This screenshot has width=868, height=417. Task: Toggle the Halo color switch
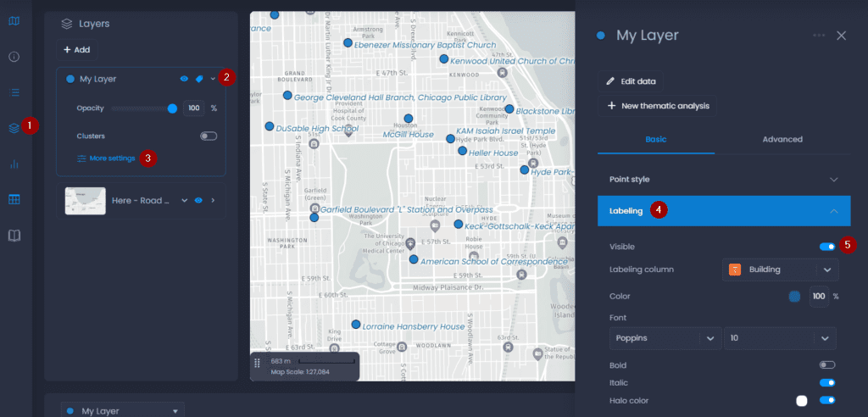[x=827, y=400]
